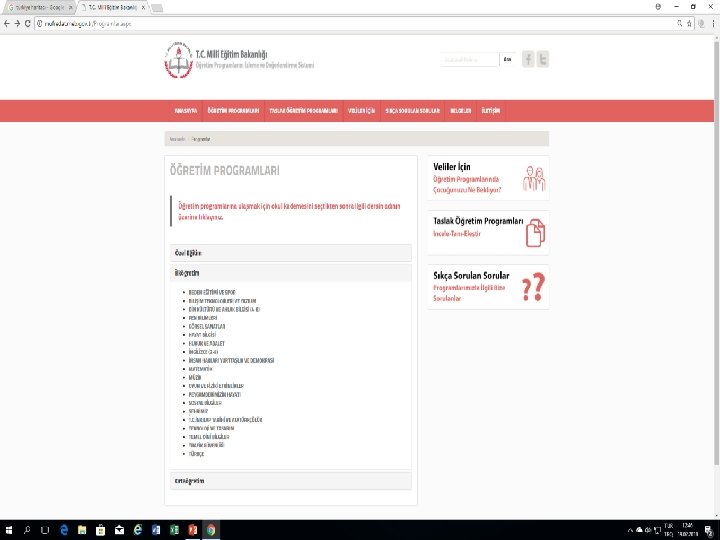Open the SOSYAL BİLGİLER program
This screenshot has height=540, width=720.
tap(205, 403)
